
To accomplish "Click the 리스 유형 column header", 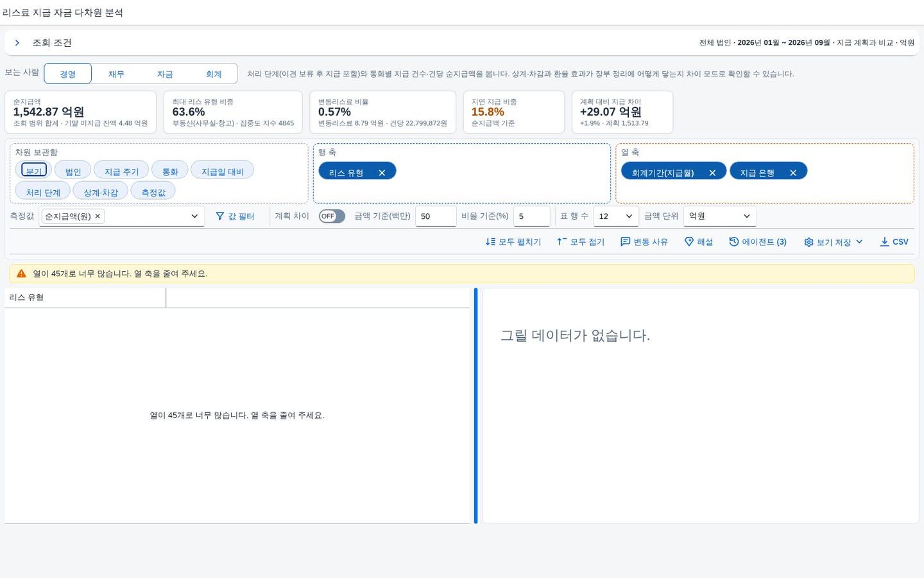I will tap(85, 298).
